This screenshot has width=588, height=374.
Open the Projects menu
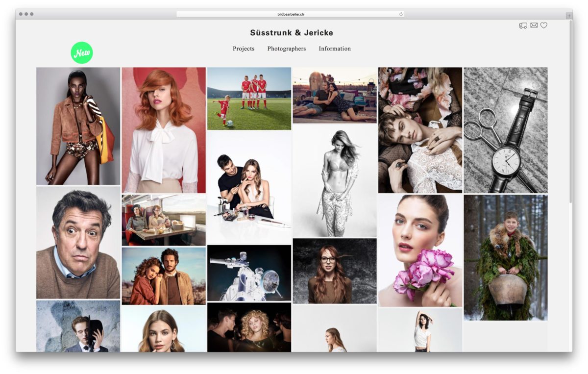coord(244,49)
